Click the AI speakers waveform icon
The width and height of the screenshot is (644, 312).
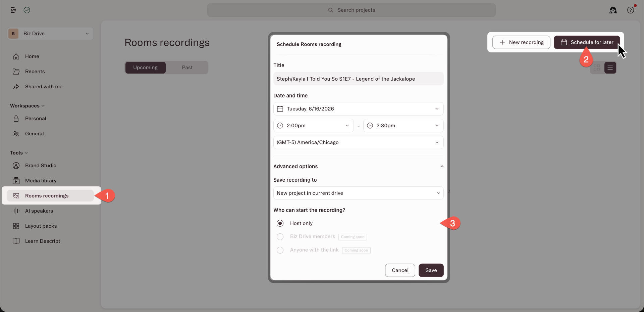coord(16,211)
